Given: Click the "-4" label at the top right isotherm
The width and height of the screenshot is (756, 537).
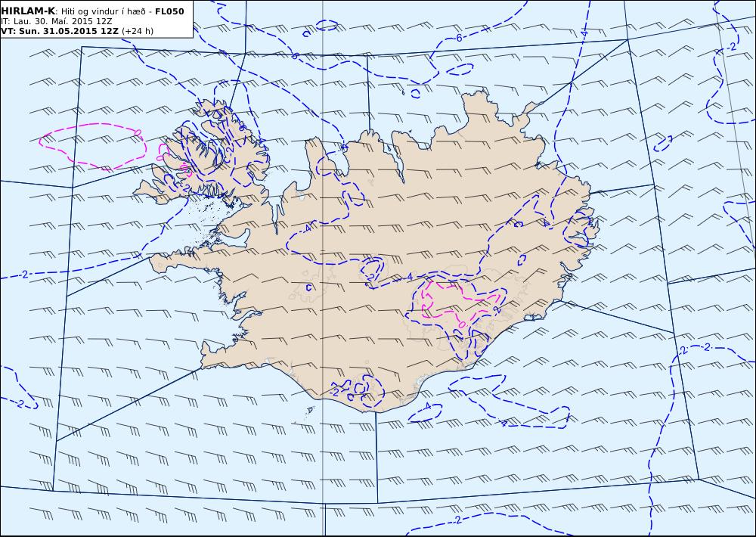Looking at the screenshot, I should pos(584,34).
